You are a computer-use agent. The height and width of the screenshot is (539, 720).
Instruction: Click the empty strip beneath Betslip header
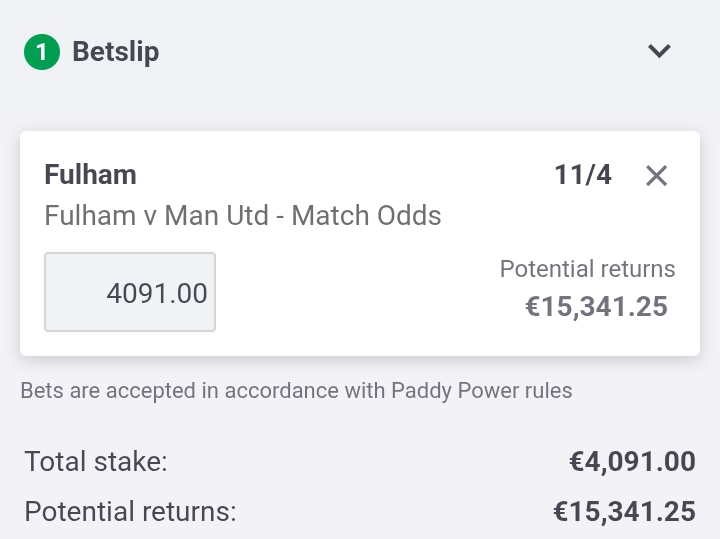coord(360,103)
